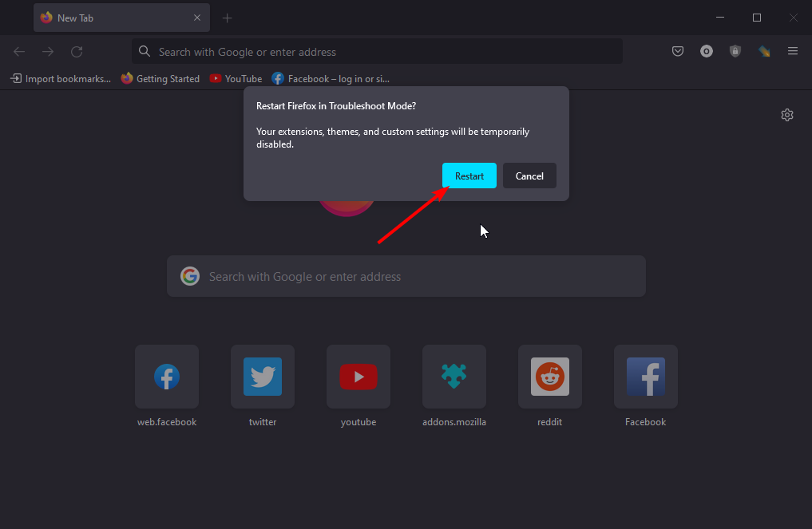Maximize the Firefox window
This screenshot has height=529, width=812.
pos(757,18)
